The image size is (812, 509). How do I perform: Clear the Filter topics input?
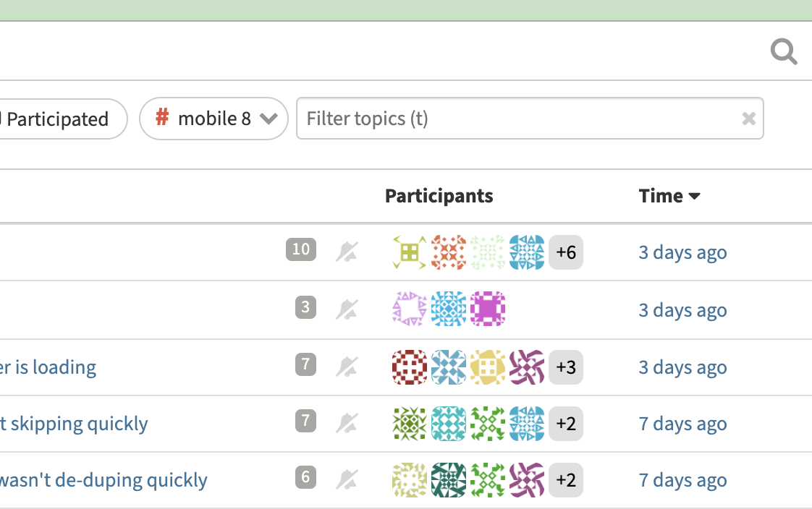748,119
